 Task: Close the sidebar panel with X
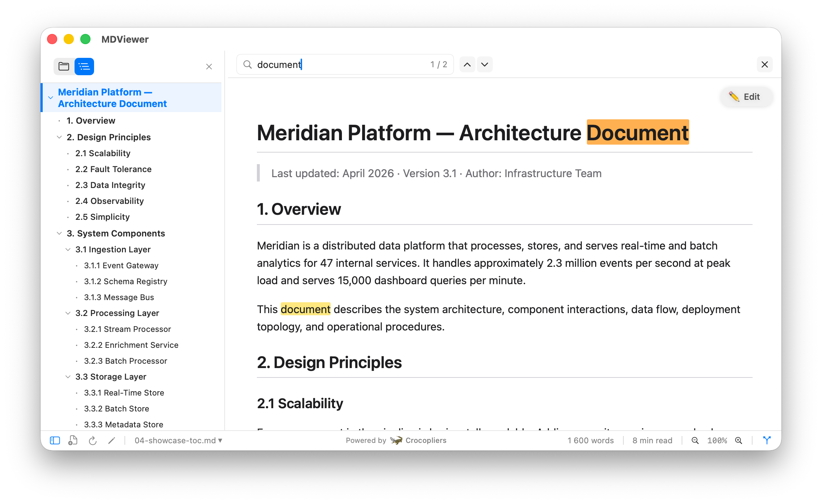[x=209, y=67]
